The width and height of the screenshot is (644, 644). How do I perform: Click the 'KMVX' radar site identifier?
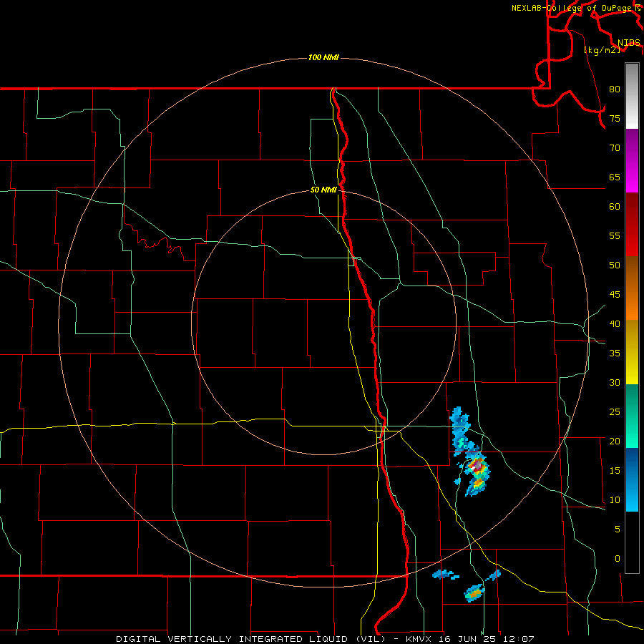click(420, 639)
